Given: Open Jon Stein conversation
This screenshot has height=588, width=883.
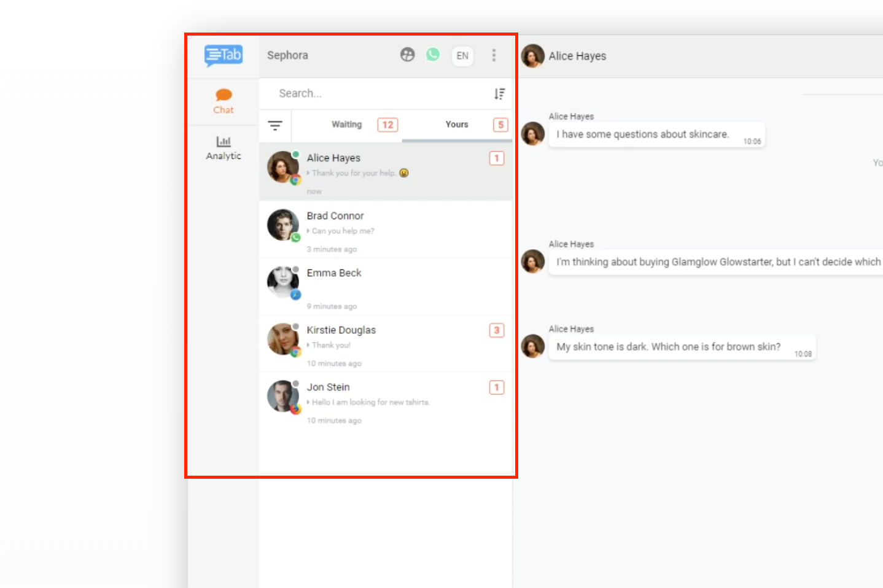Looking at the screenshot, I should (x=386, y=401).
